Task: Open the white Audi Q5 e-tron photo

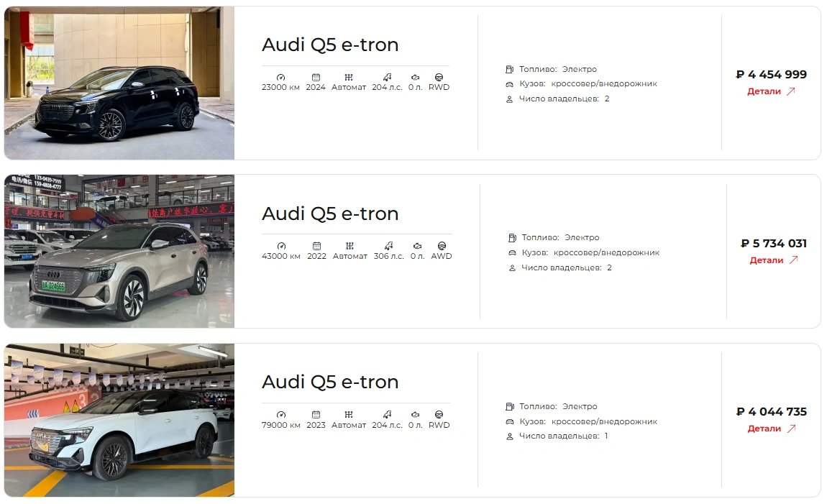Action: click(119, 420)
